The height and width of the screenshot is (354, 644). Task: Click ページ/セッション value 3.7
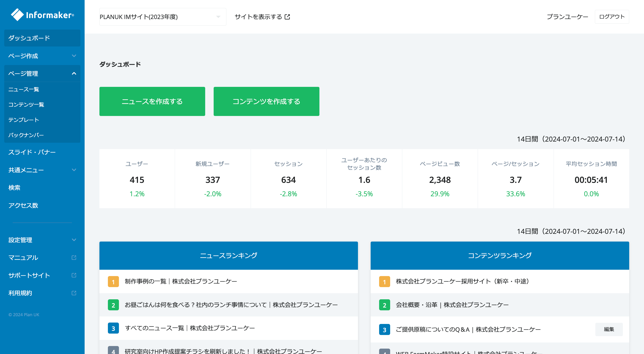pos(516,180)
